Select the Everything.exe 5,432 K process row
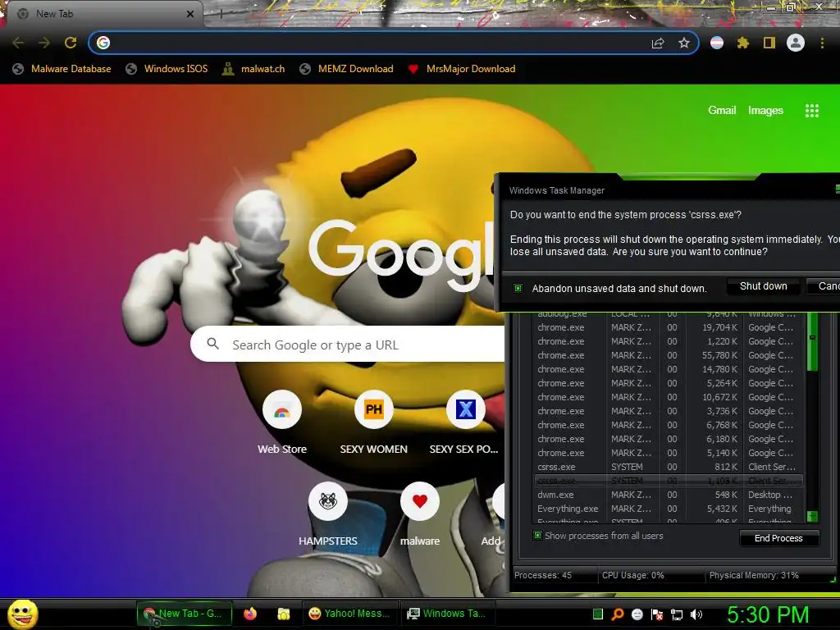The image size is (840, 630). pyautogui.click(x=668, y=509)
